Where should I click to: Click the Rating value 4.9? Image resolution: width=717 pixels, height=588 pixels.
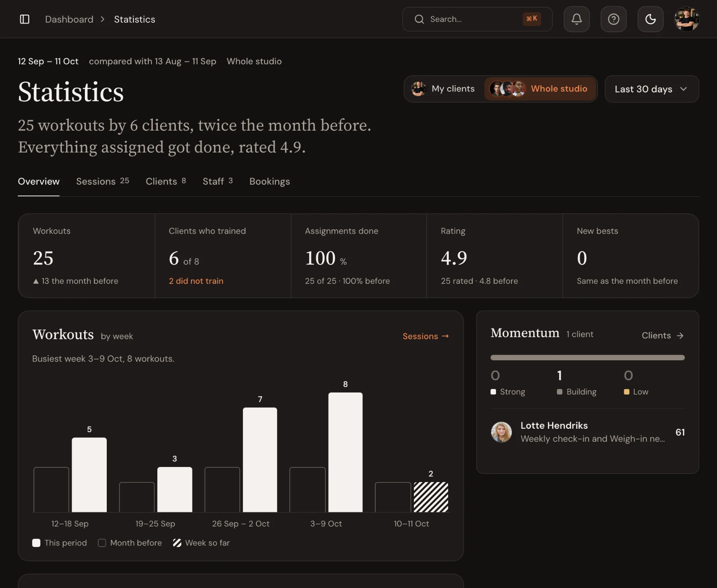454,258
